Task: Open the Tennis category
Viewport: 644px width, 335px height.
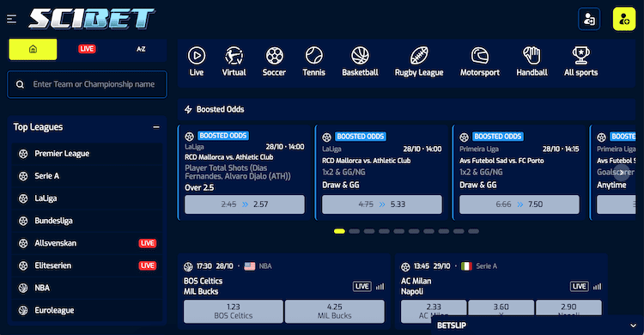Action: click(313, 61)
